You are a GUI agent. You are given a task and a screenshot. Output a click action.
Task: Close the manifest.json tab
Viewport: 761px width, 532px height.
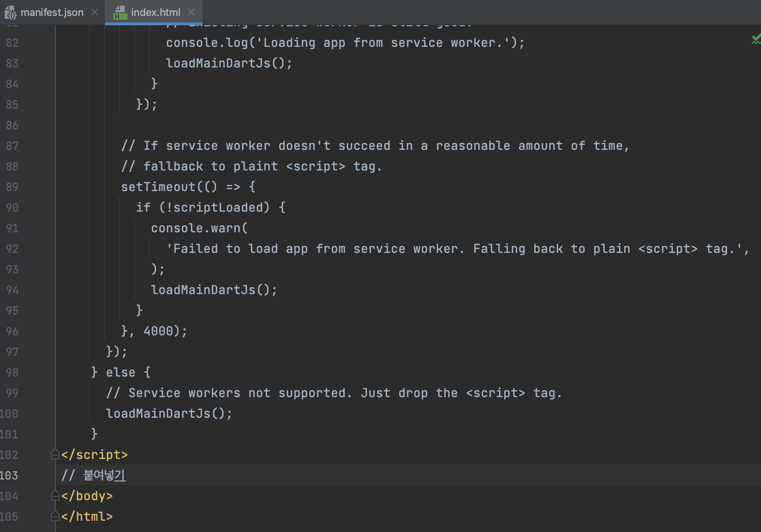(x=95, y=12)
